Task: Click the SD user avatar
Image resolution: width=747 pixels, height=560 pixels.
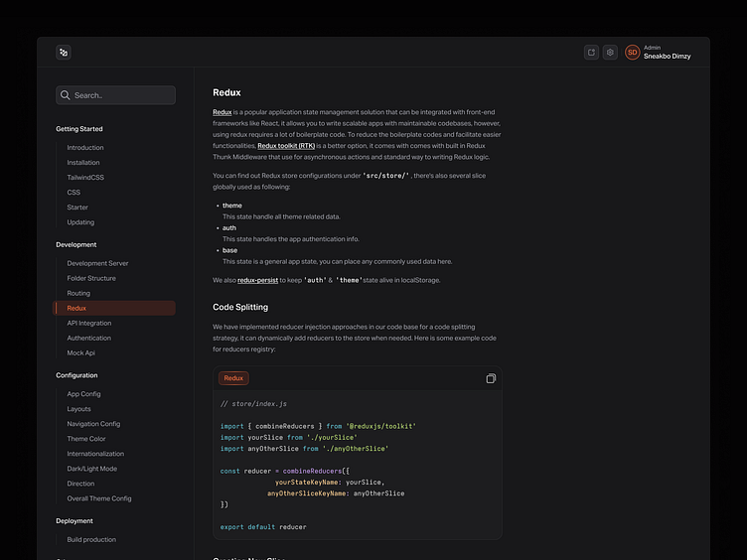Action: [632, 53]
